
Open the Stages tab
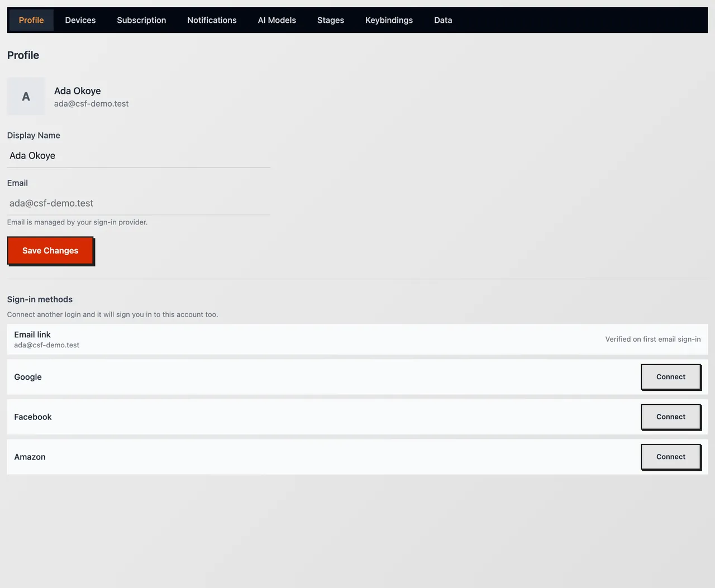pyautogui.click(x=331, y=20)
